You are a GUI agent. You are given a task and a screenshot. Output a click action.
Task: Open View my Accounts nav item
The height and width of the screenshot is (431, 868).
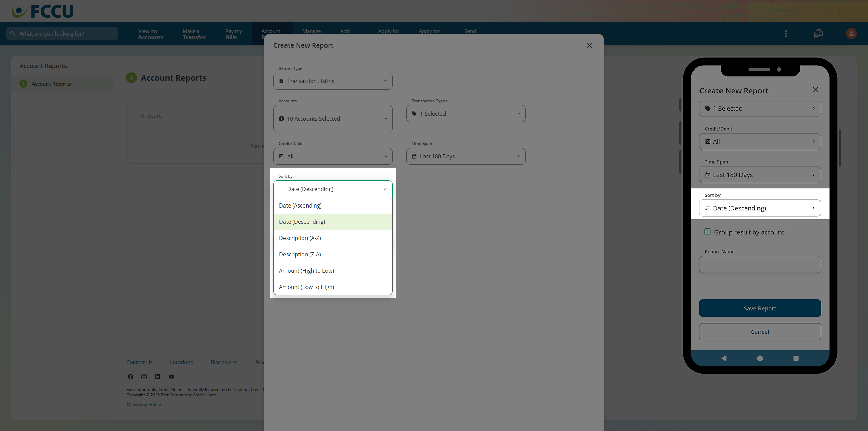pos(151,34)
